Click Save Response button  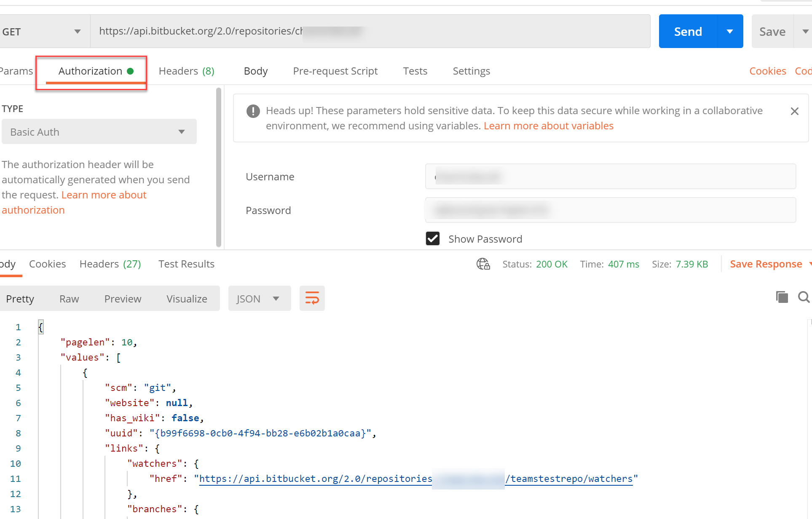766,264
